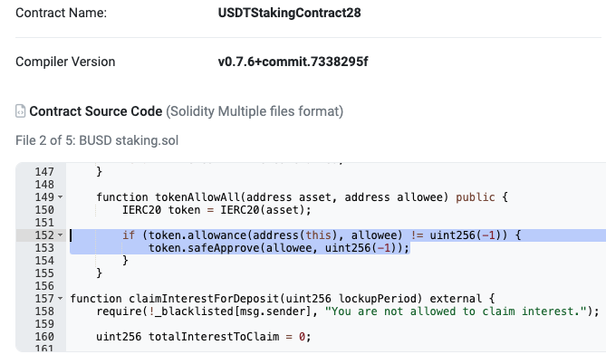The height and width of the screenshot is (364, 606).
Task: Click the 'Solidity Multiple files format' text
Action: coord(255,111)
